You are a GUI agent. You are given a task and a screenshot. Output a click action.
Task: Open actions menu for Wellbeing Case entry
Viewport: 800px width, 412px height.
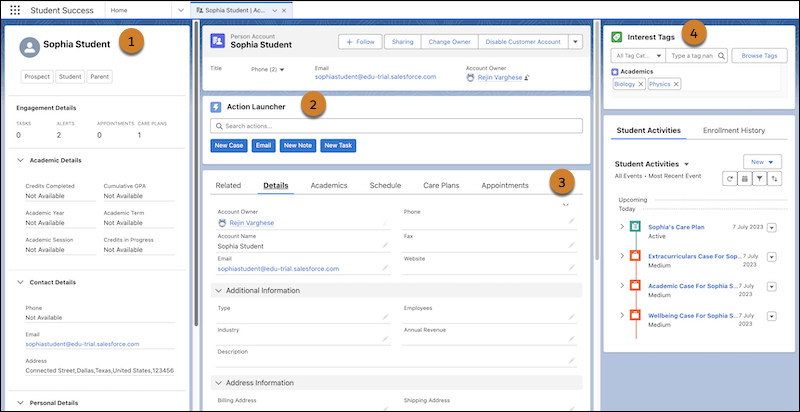(771, 317)
